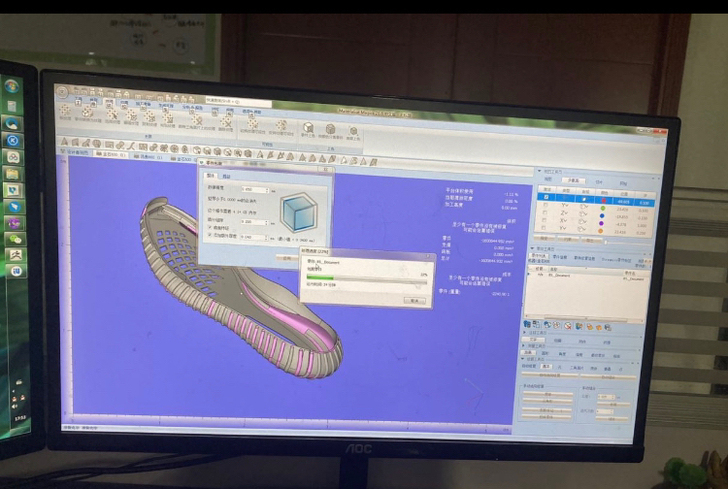Click the blue cube preview in the dialog

pos(299,213)
